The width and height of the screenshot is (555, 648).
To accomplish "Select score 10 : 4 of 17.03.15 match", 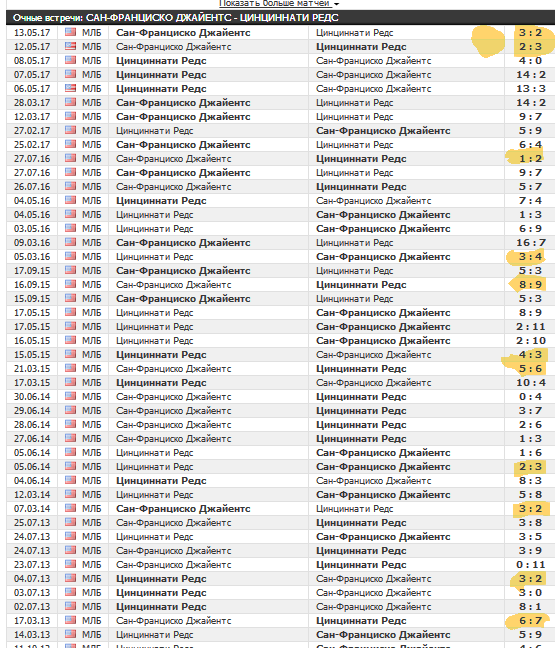I will [x=531, y=383].
